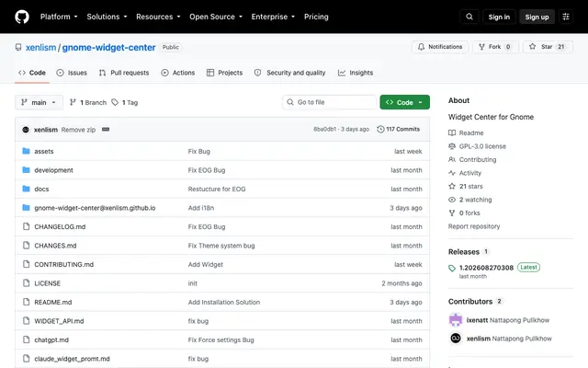Click the Sign up button
This screenshot has width=588, height=368.
coord(537,17)
